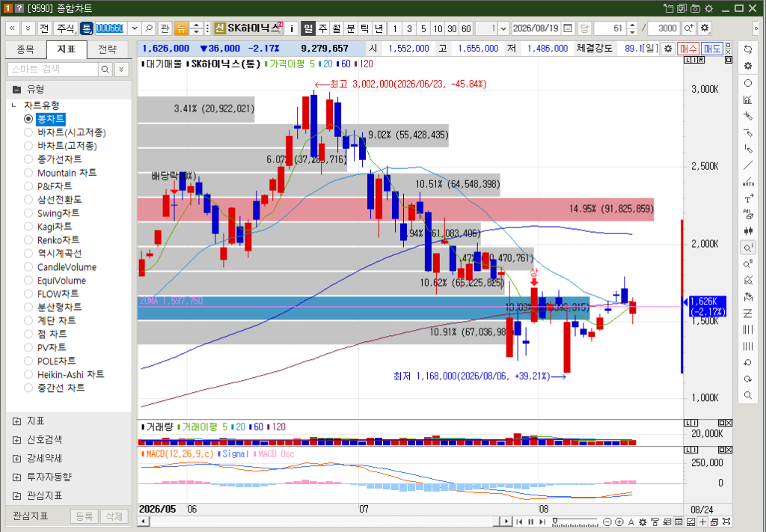Click the redo rotate arrow in right toolbar
This screenshot has height=532, width=766.
748,379
